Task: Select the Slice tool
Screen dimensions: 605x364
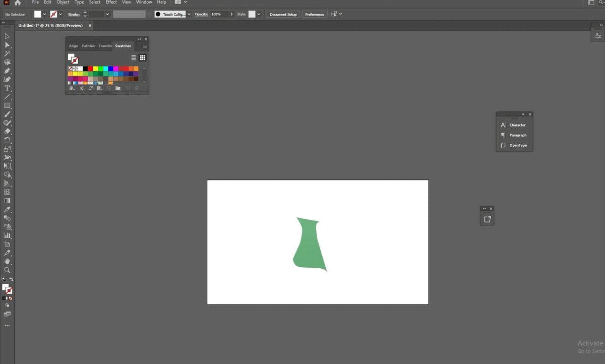Action: tap(7, 253)
